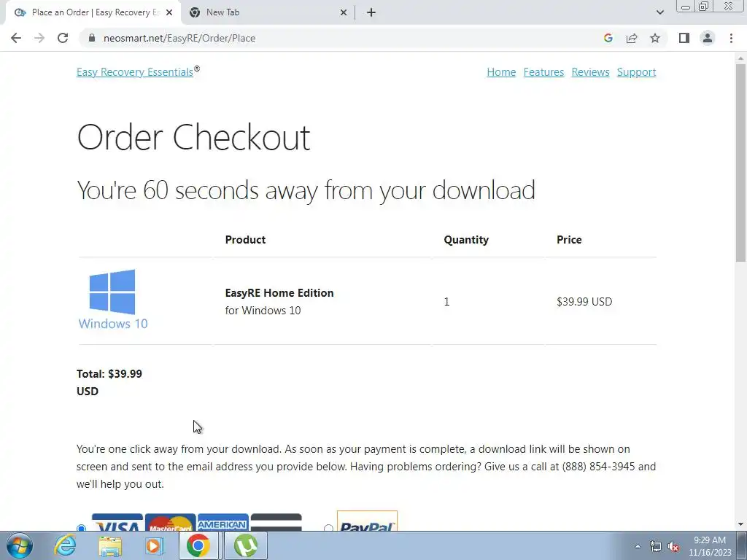Launch Internet Explorer from taskbar
The width and height of the screenshot is (747, 560).
[65, 545]
